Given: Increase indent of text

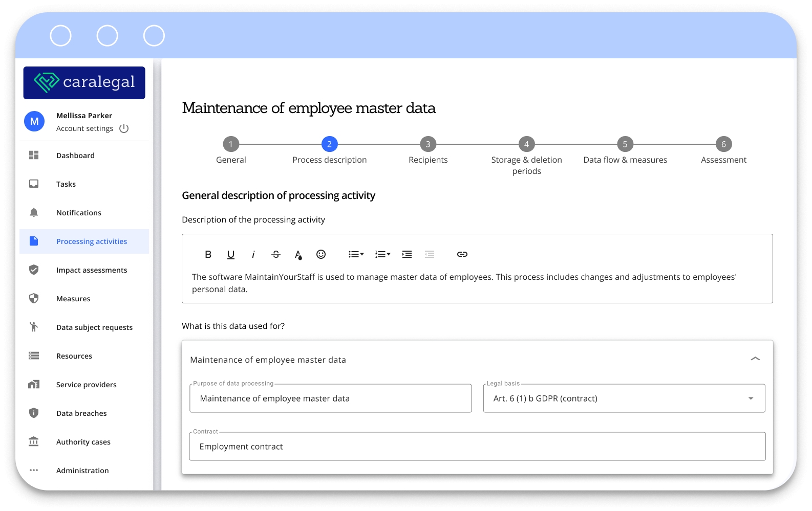Looking at the screenshot, I should coord(407,254).
